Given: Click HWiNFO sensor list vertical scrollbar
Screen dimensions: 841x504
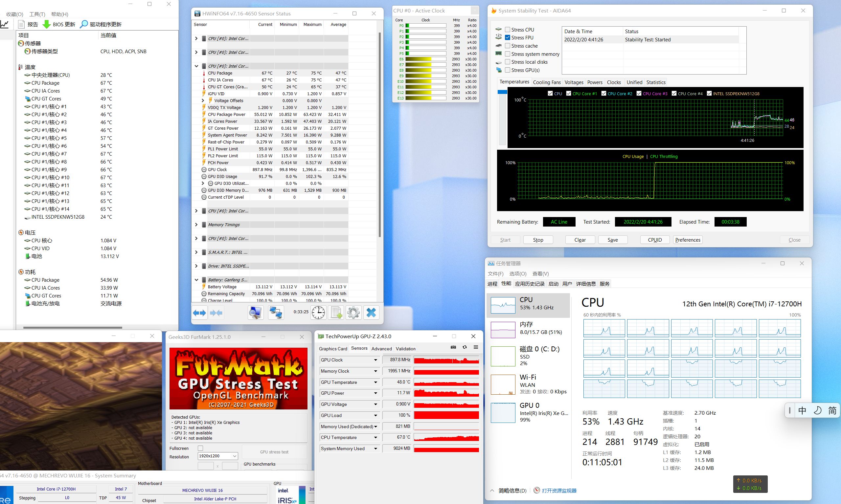Looking at the screenshot, I should (x=379, y=135).
